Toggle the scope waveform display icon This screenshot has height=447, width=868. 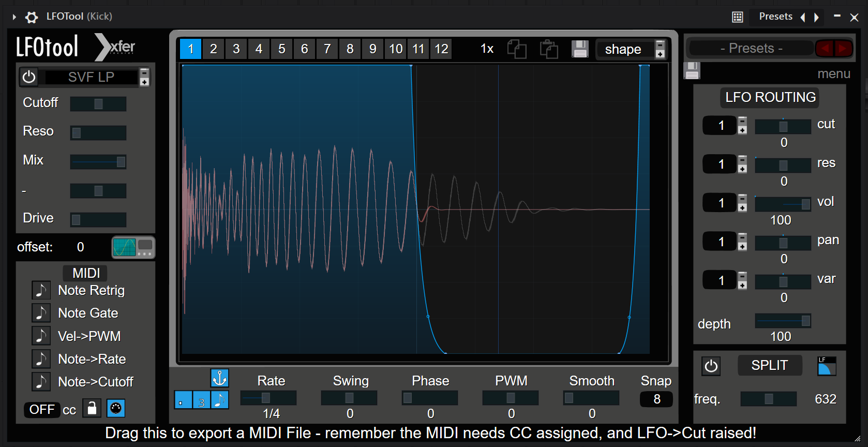click(133, 247)
